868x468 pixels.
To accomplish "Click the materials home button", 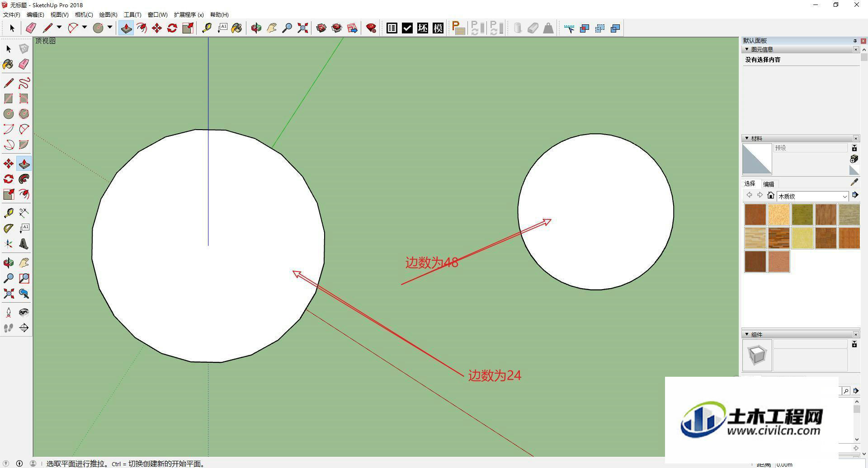I will click(x=771, y=195).
